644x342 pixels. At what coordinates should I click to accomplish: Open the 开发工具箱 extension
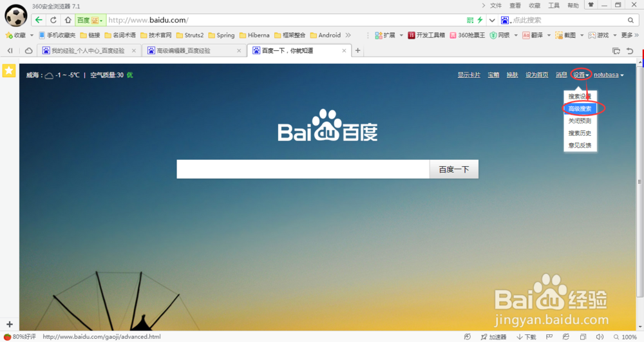click(426, 35)
